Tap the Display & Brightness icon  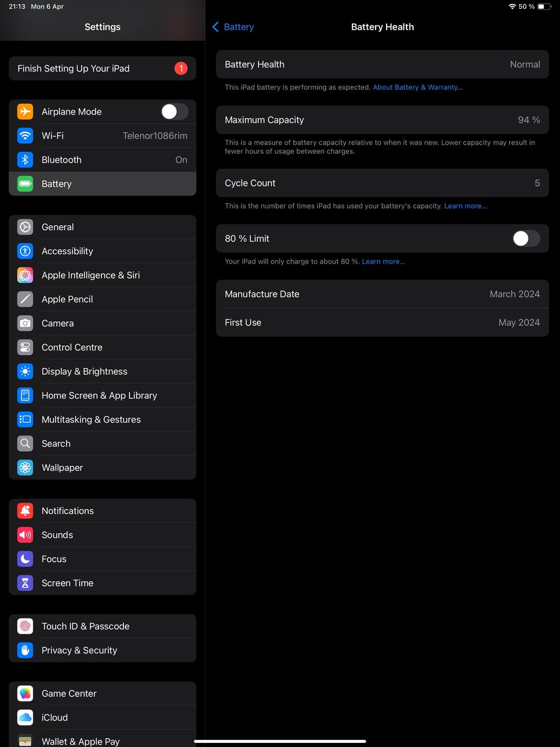(25, 371)
